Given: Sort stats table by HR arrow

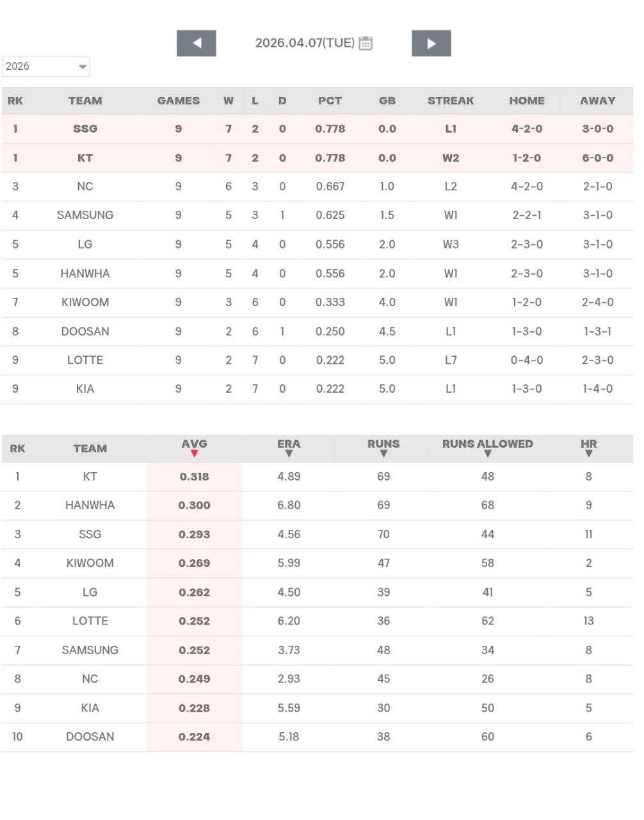Looking at the screenshot, I should [x=588, y=454].
